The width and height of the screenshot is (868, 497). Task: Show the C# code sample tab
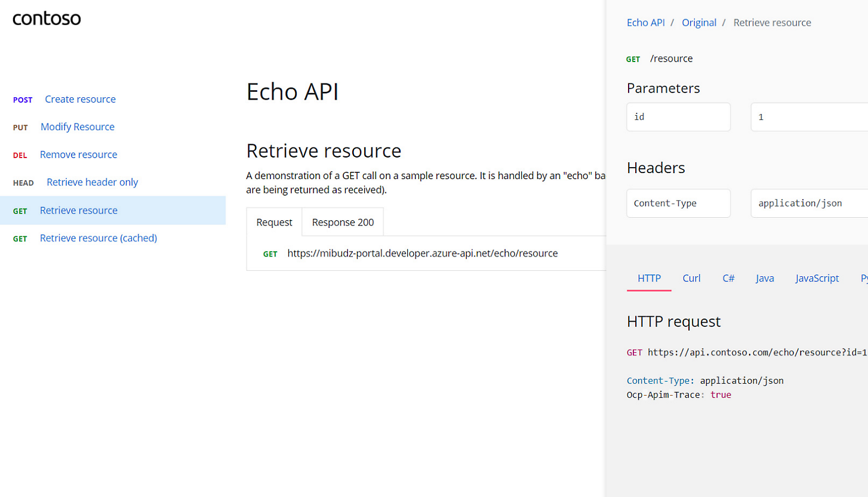[x=728, y=278]
